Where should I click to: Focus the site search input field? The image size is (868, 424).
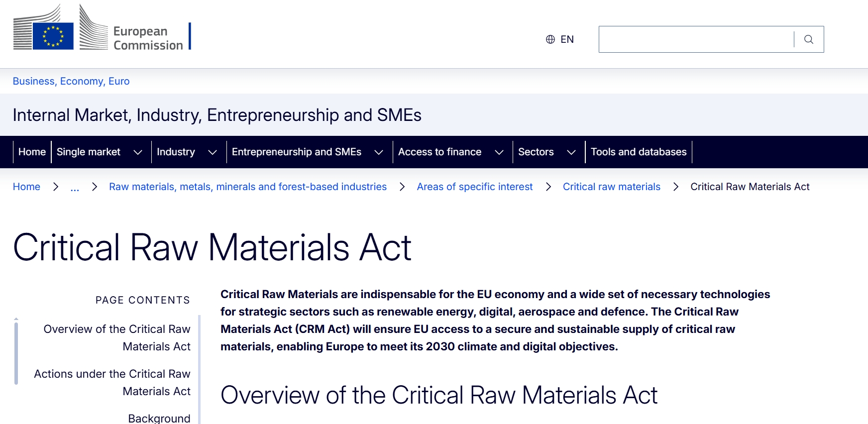tap(696, 39)
